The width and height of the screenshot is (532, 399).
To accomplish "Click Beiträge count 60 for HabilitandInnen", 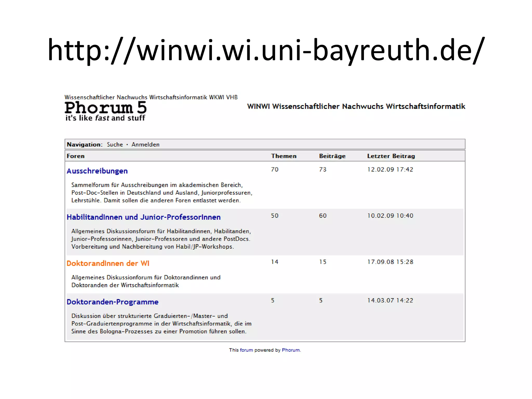I will point(323,216).
